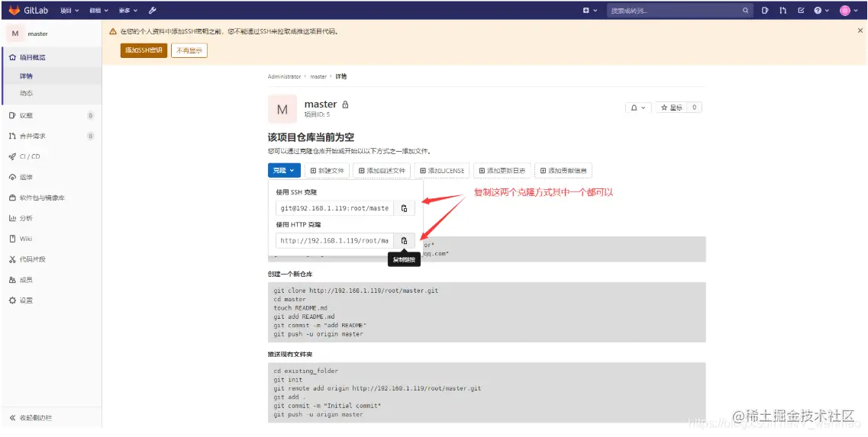The image size is (868, 437).
Task: Click Administrator in the breadcrumb
Action: pos(284,77)
